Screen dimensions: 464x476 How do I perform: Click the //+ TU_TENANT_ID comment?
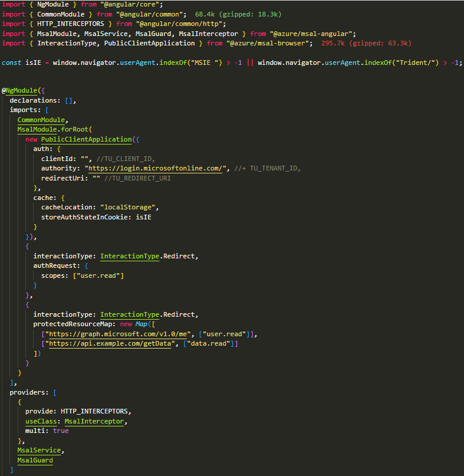coord(267,169)
